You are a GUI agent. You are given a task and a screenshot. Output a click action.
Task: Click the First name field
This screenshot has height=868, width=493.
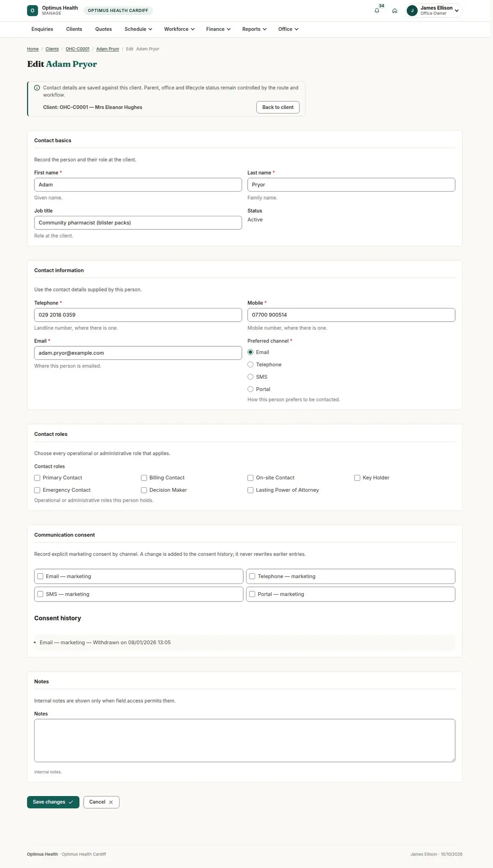(138, 185)
